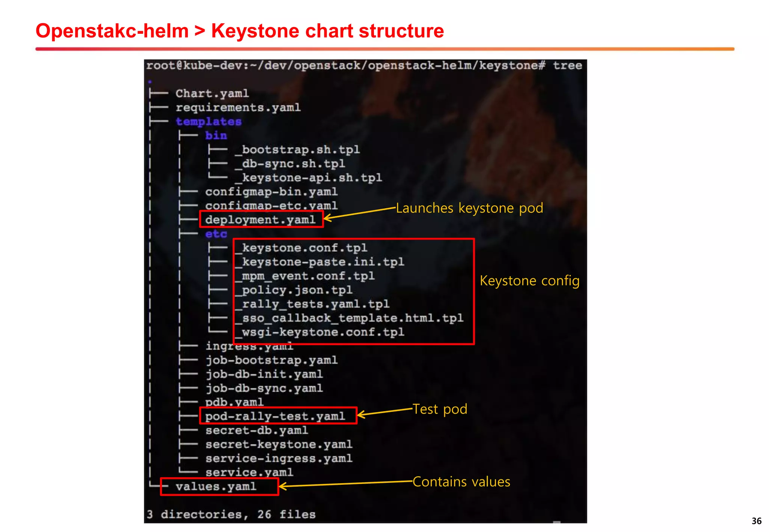Click _keystone-paste.ini.tpl entry
The image size is (769, 532).
point(319,262)
